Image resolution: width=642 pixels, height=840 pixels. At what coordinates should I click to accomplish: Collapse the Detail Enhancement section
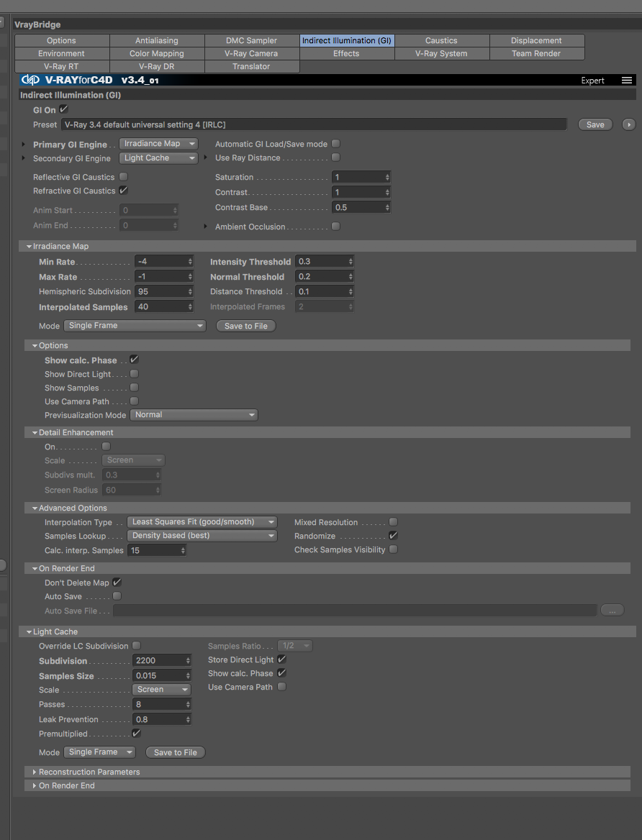pos(35,432)
